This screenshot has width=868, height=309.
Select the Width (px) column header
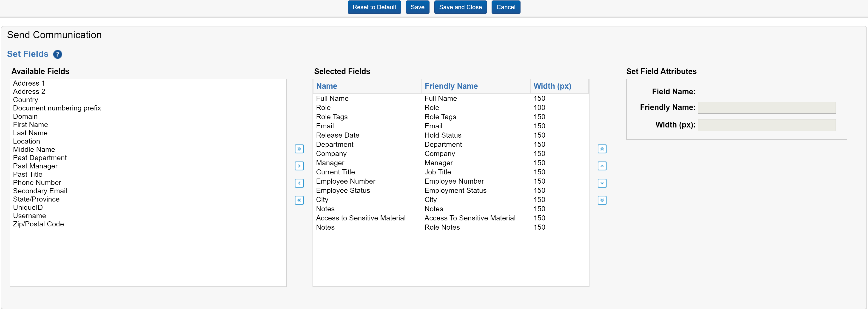(559, 86)
